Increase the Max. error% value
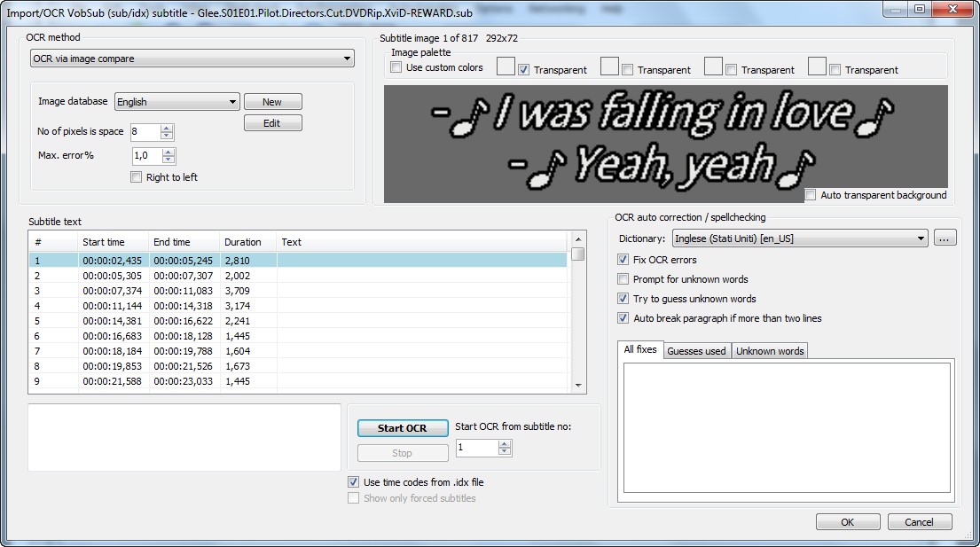Viewport: 980px width, 547px height. point(169,152)
